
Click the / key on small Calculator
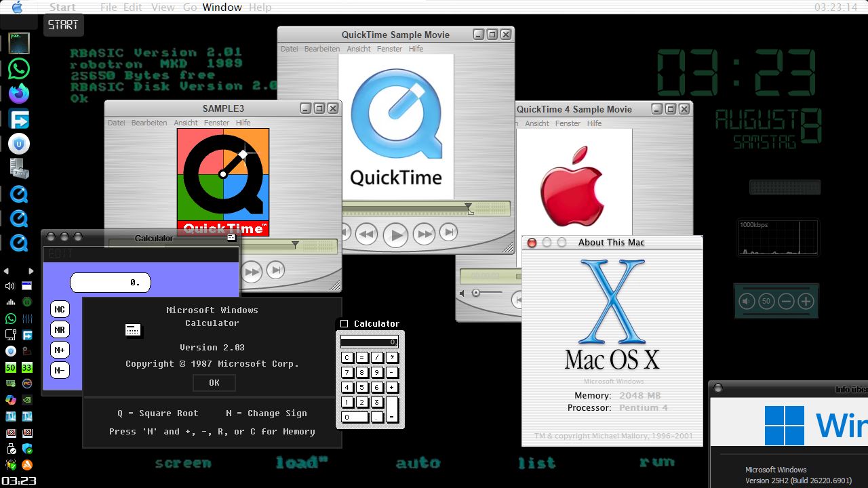point(377,357)
